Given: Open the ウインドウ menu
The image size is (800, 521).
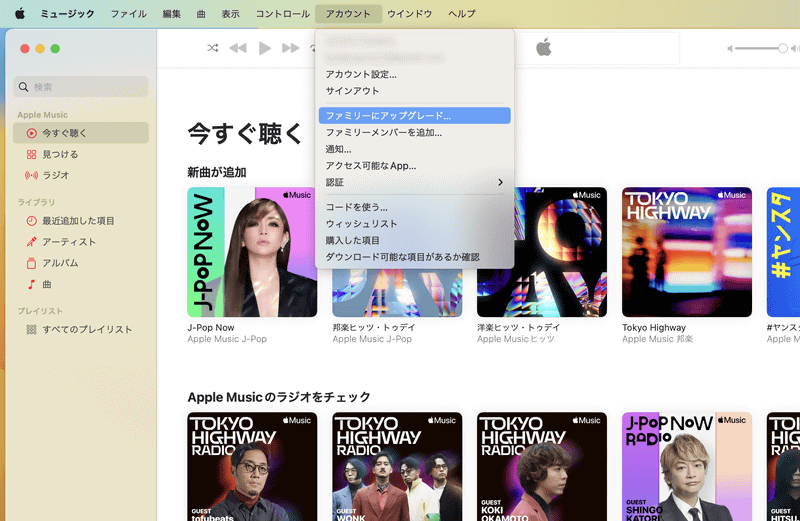Looking at the screenshot, I should click(410, 14).
